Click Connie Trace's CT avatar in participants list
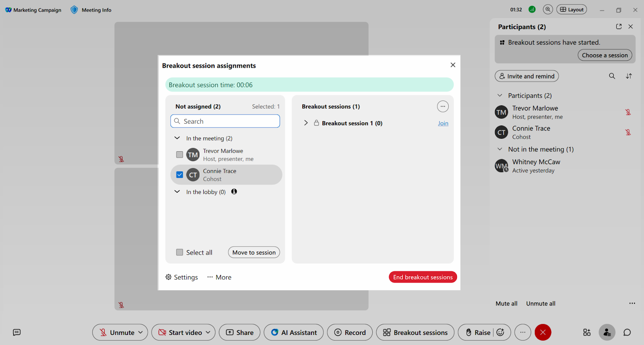 click(502, 132)
